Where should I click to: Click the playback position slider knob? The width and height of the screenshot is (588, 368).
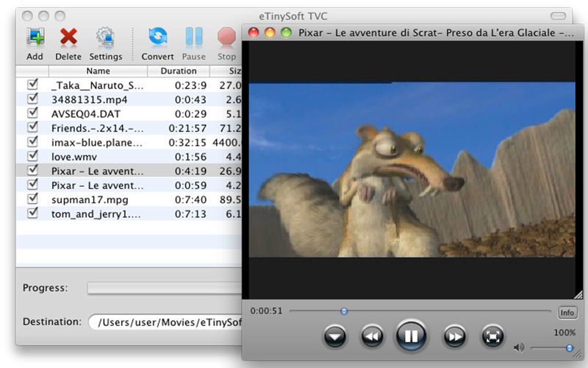344,311
